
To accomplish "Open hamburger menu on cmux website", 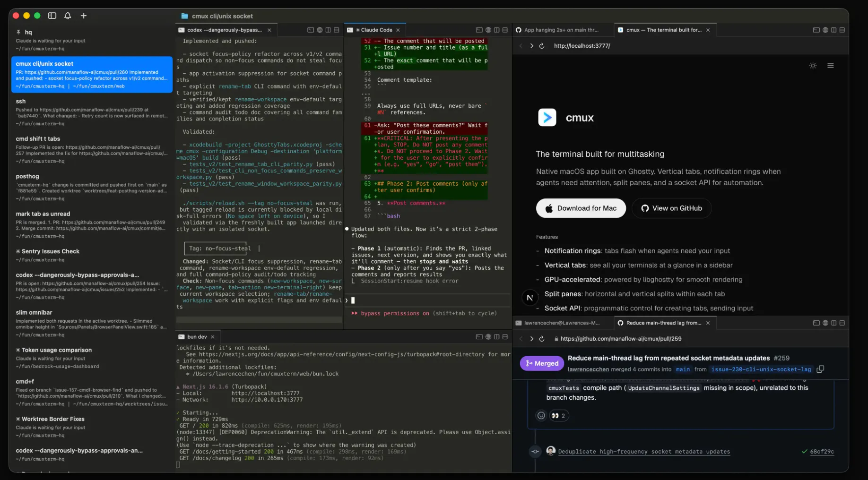I will 831,66.
